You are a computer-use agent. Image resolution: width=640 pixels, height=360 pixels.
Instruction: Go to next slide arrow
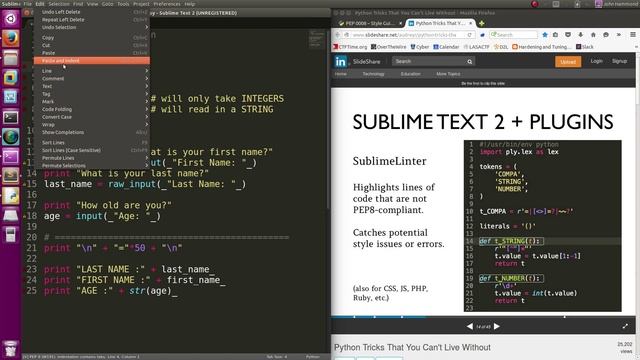pos(497,327)
